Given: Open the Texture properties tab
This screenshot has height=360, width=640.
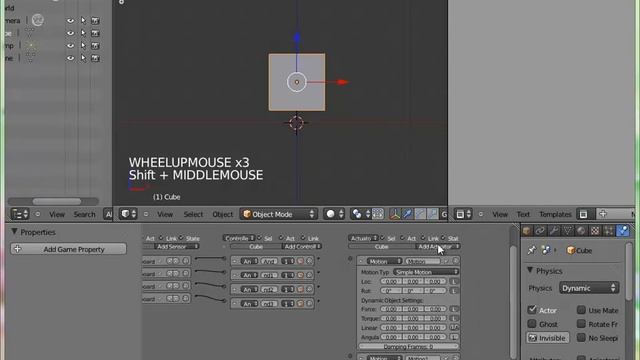Looking at the screenshot, I should [595, 231].
